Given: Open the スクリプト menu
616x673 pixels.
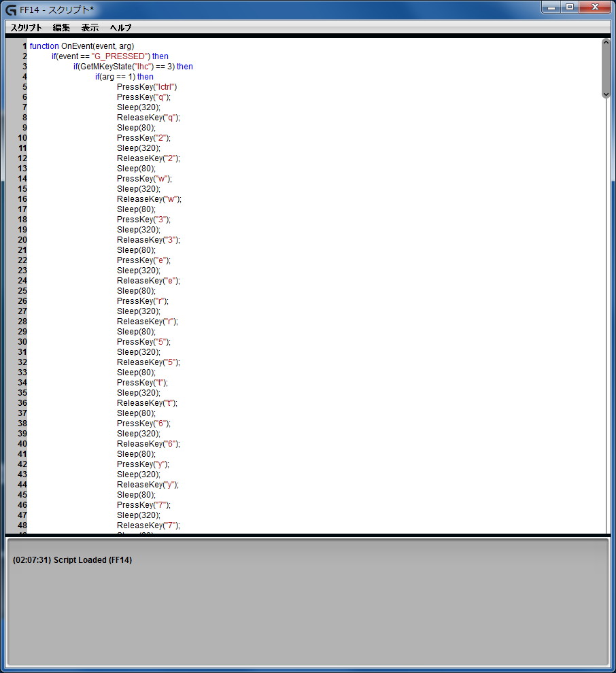Looking at the screenshot, I should pos(26,28).
